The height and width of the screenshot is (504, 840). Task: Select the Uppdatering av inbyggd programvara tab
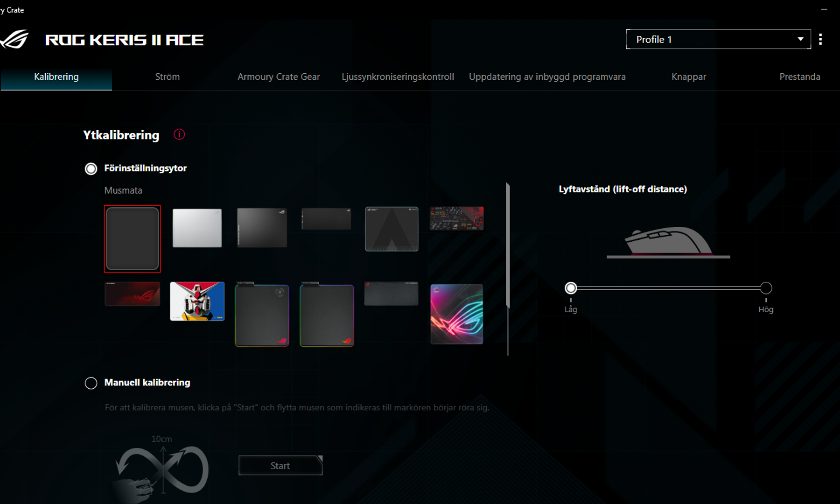pyautogui.click(x=547, y=77)
